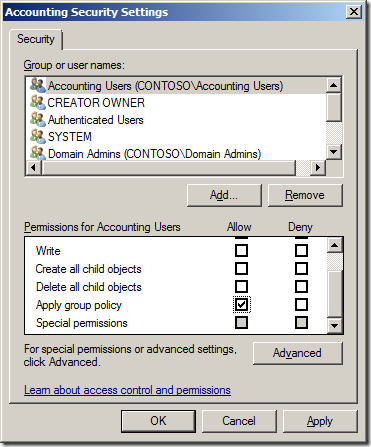Select the Security tab

pos(36,39)
